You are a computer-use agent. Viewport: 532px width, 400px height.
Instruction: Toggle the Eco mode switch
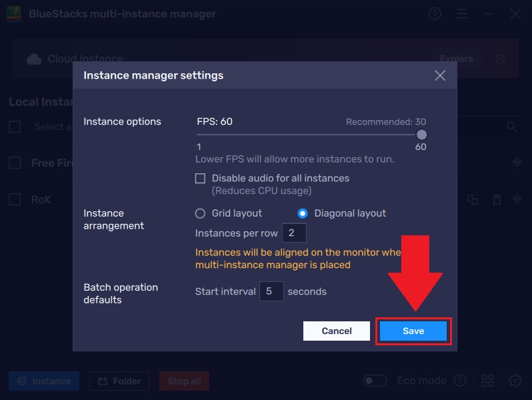pyautogui.click(x=375, y=381)
